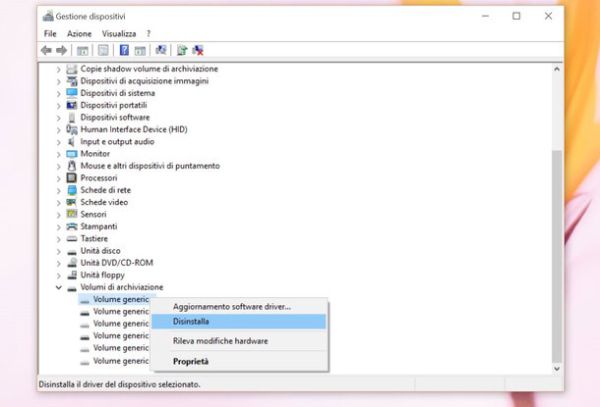The width and height of the screenshot is (600, 407).
Task: Expand the Sensori category
Action: (59, 215)
